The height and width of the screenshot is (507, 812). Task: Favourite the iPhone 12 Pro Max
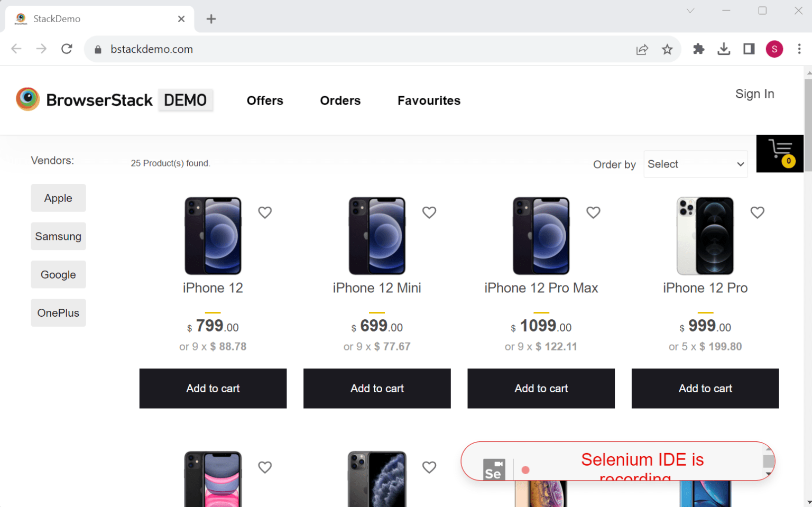click(593, 212)
